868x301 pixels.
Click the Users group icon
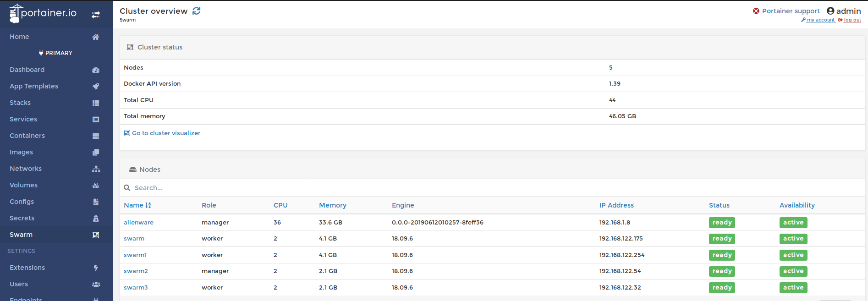96,285
